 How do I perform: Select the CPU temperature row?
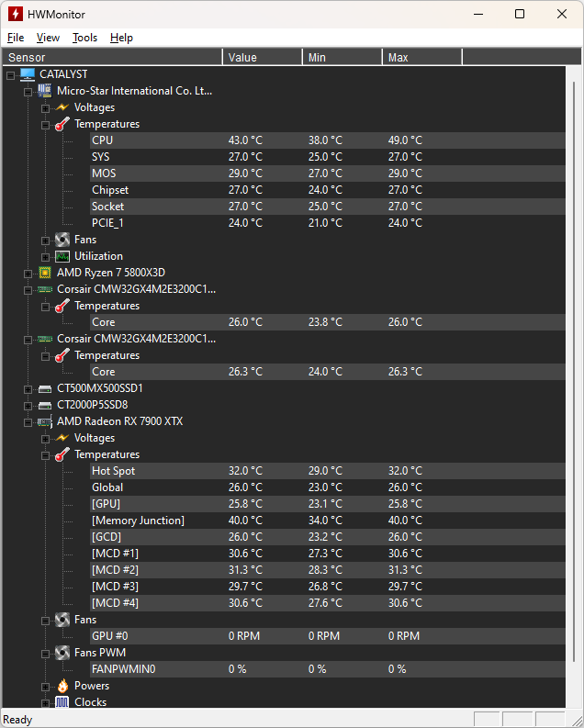click(x=328, y=140)
